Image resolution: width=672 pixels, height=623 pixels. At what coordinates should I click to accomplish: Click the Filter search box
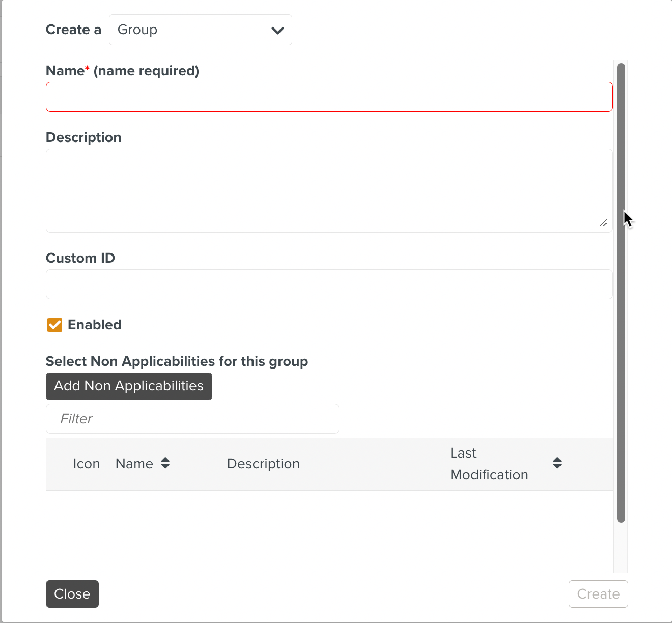(x=192, y=419)
